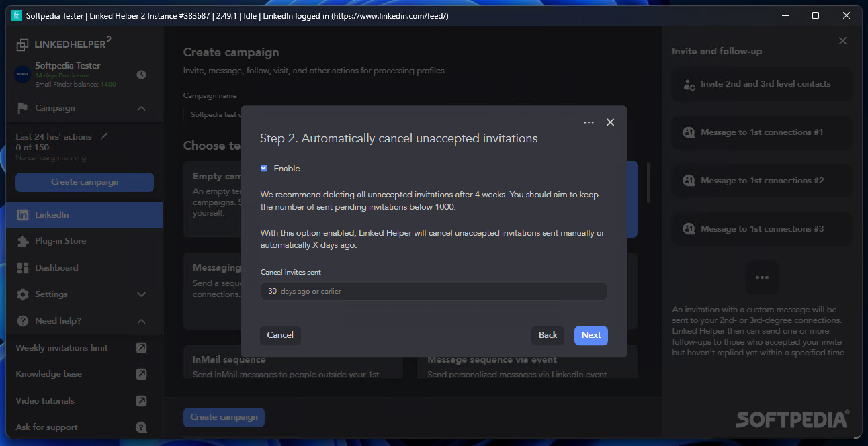The image size is (868, 446).
Task: Select the InMail sequence template card
Action: coord(293,363)
